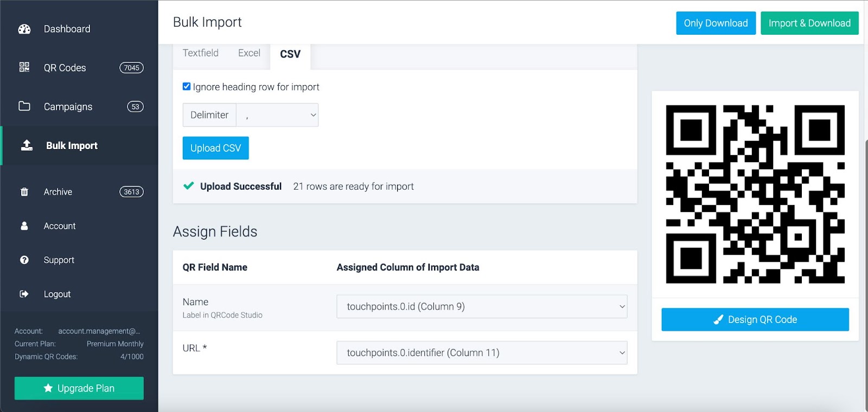The height and width of the screenshot is (412, 868).
Task: Click the 'Dynamic QR Codes:' label
Action: (x=46, y=357)
